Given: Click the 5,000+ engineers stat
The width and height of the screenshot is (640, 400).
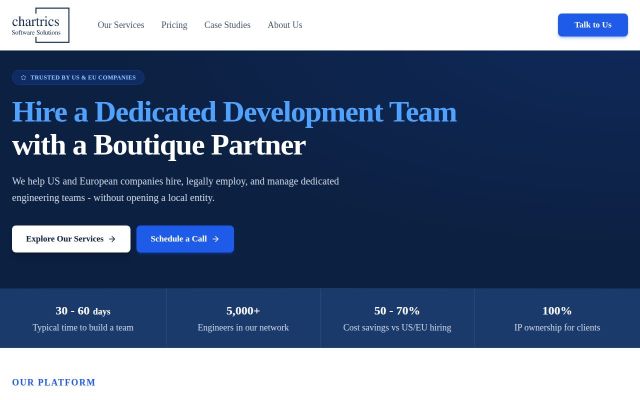Looking at the screenshot, I should pyautogui.click(x=243, y=318).
